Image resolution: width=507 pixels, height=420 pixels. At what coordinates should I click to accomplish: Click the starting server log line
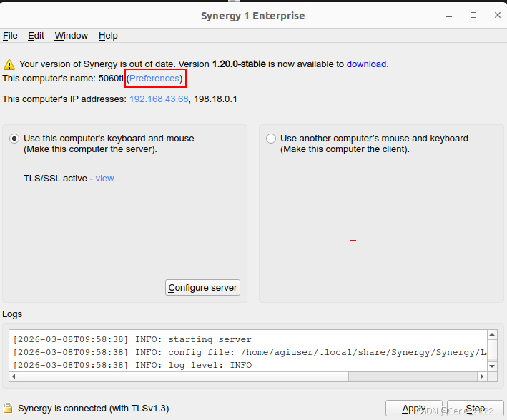click(x=132, y=339)
